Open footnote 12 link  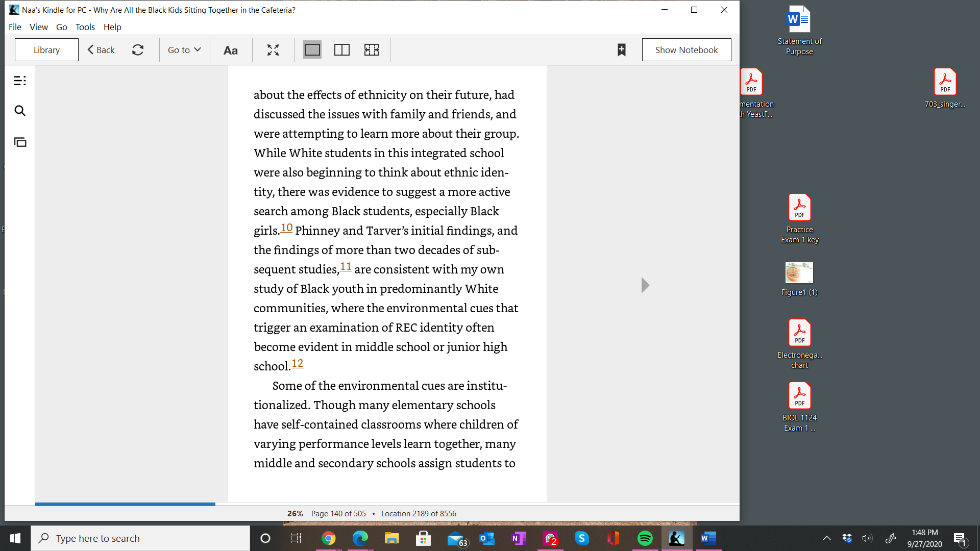click(x=297, y=363)
